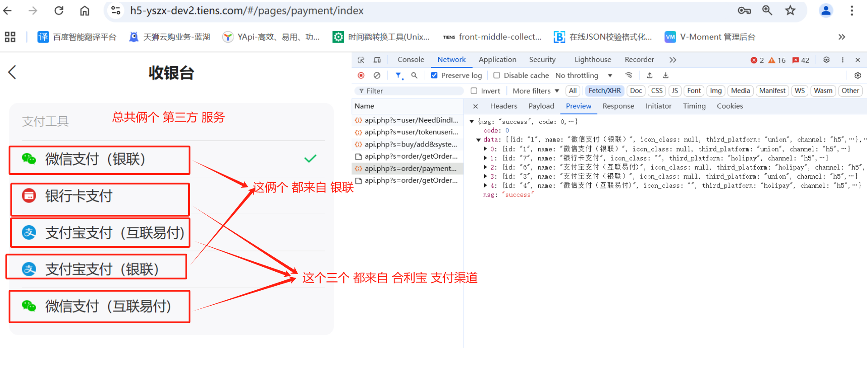Screen dimensions: 868x373
Task: Collapse the root response object triangle
Action: pyautogui.click(x=472, y=122)
